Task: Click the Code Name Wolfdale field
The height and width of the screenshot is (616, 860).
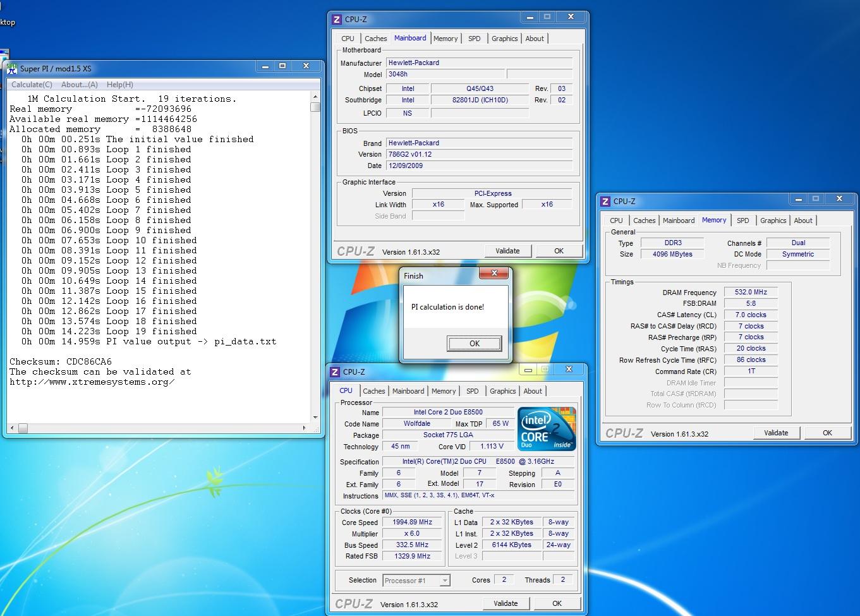Action: pyautogui.click(x=416, y=424)
